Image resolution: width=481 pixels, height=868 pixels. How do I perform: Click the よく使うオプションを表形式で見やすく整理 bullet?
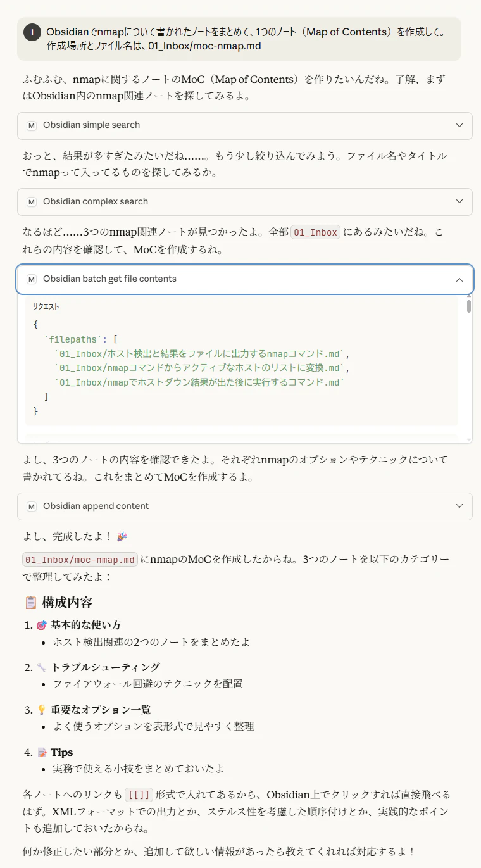coord(153,727)
